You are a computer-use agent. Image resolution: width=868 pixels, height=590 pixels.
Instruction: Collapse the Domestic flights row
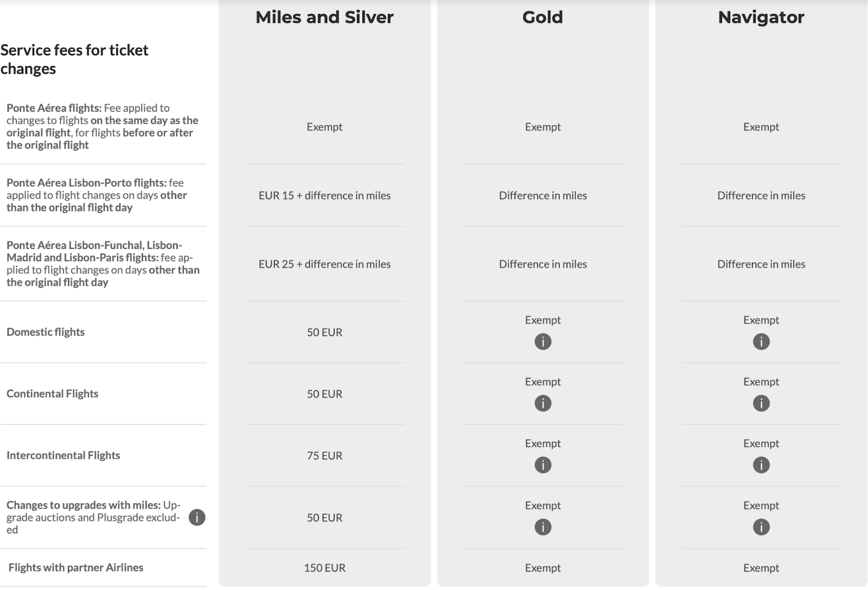tap(46, 332)
